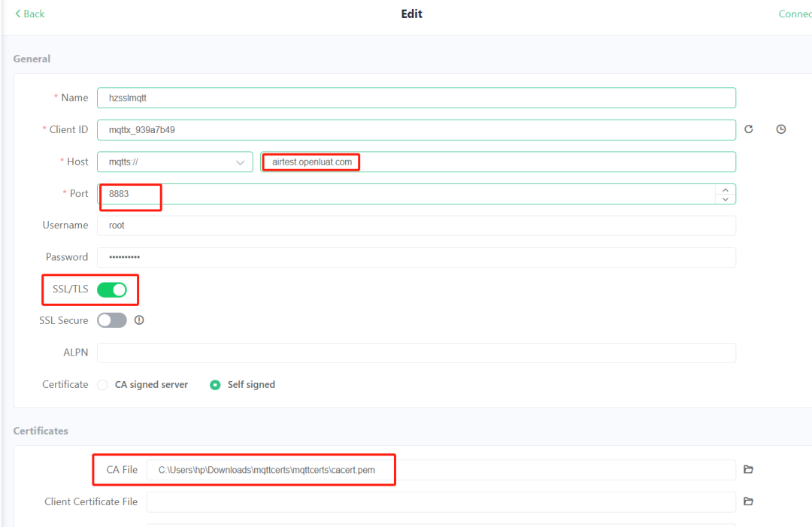
Task: Click the host address field airtest.openluat.com
Action: (x=498, y=162)
